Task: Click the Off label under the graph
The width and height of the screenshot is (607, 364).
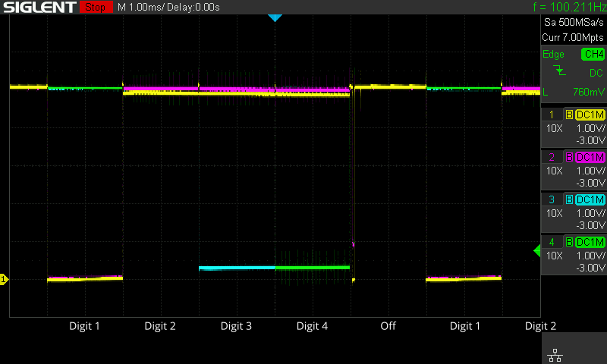Action: point(388,326)
